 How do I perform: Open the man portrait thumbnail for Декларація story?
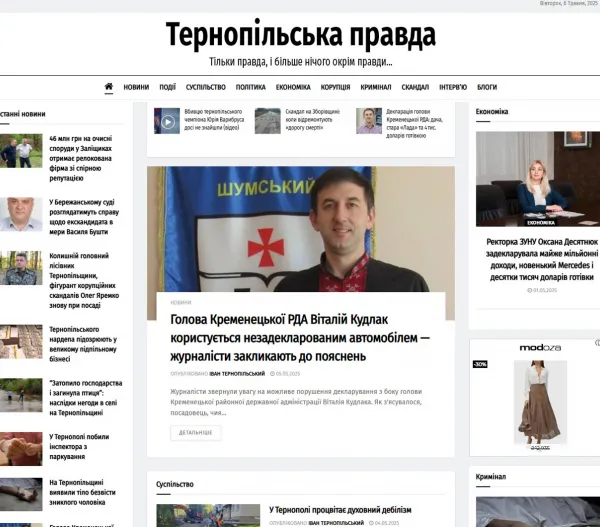[369, 121]
